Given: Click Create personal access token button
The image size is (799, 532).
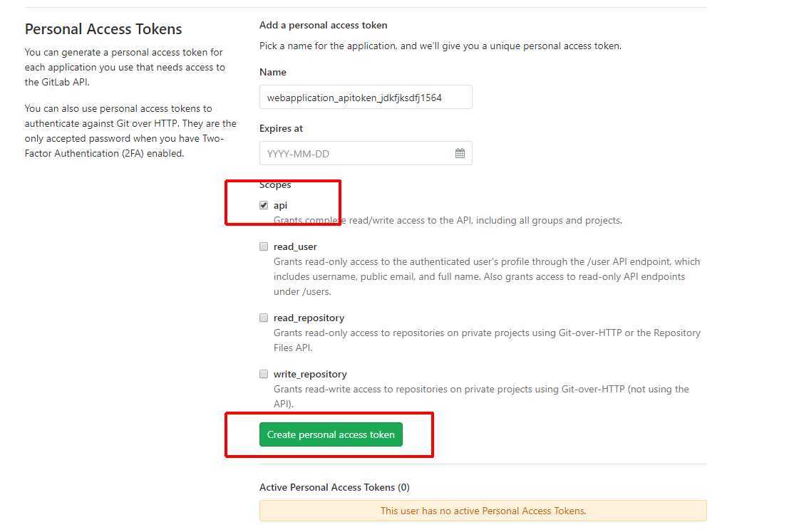Looking at the screenshot, I should [331, 434].
